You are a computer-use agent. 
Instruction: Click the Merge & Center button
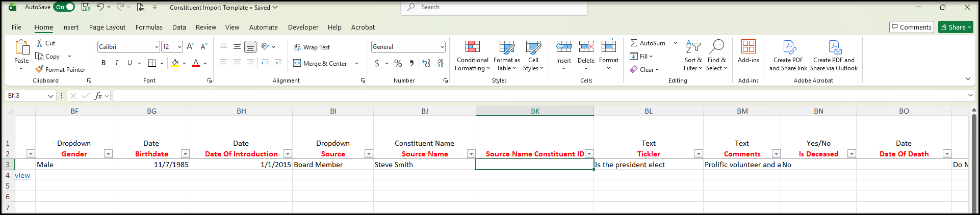[x=320, y=63]
